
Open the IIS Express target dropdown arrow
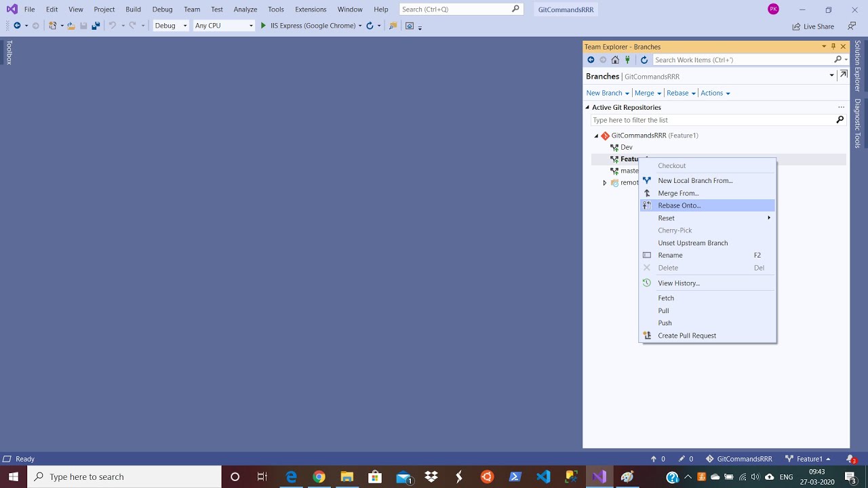click(x=360, y=26)
